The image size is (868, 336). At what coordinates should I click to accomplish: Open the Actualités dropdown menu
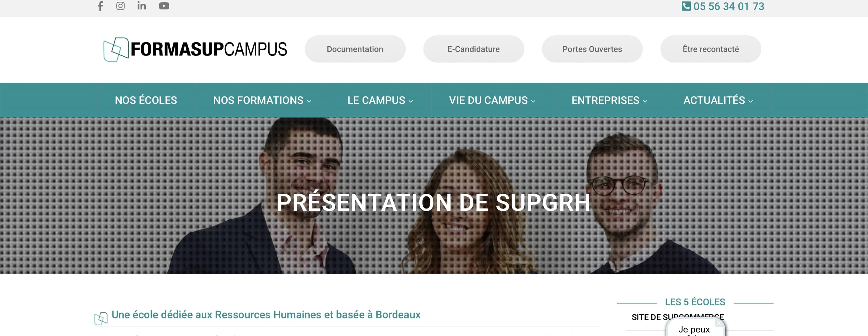(x=718, y=100)
